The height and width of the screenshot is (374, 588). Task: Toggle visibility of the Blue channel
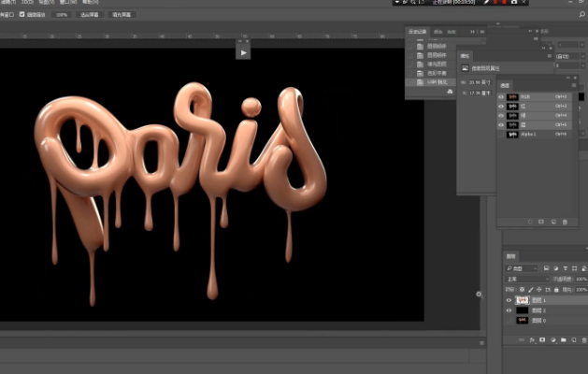[501, 125]
